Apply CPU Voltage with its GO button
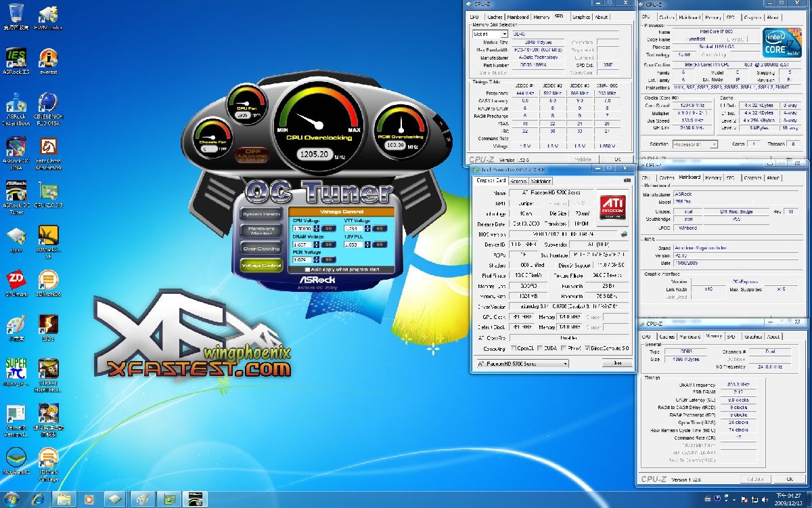The height and width of the screenshot is (508, 812). pos(330,228)
